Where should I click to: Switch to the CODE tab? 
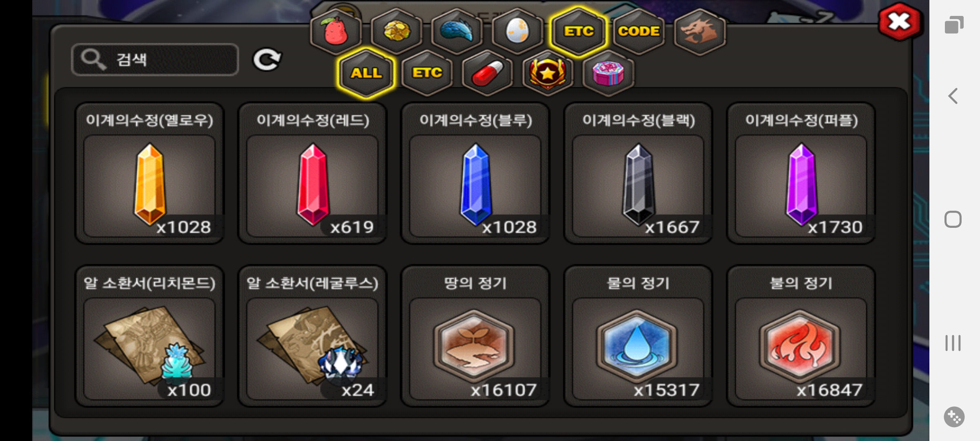(639, 31)
